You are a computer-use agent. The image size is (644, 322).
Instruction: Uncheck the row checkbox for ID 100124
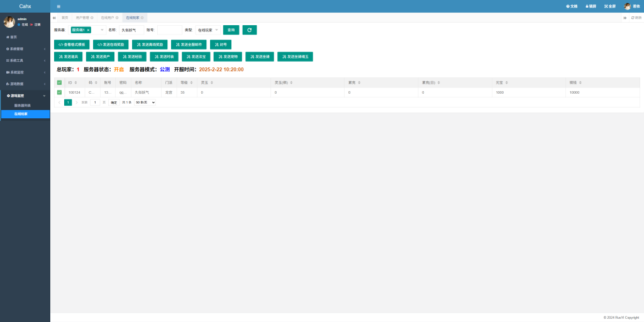click(60, 92)
